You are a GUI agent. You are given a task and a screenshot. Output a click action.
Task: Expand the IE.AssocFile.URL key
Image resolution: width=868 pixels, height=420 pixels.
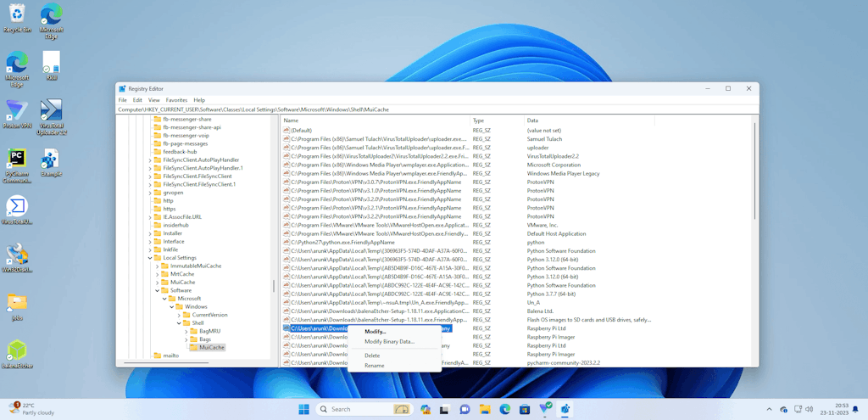coord(149,216)
